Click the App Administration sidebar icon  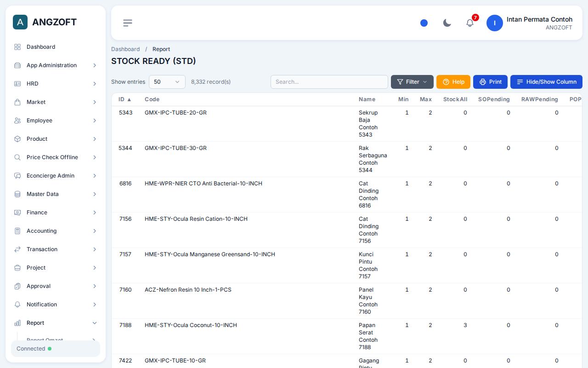(x=17, y=65)
